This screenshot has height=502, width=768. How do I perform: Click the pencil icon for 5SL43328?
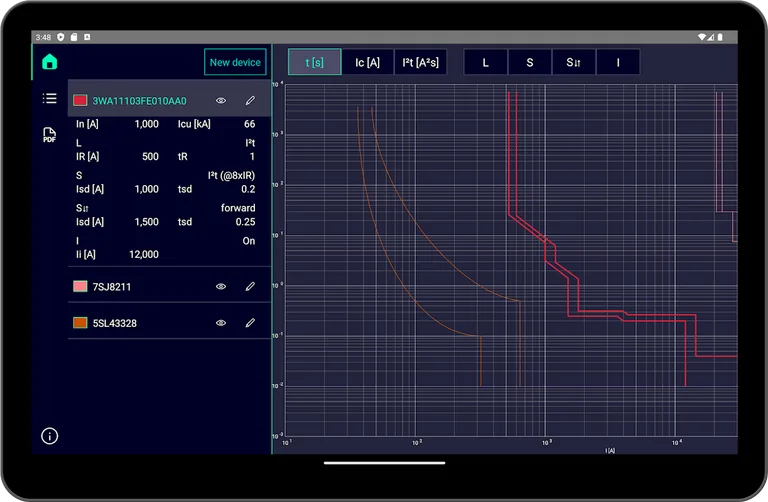click(x=250, y=323)
